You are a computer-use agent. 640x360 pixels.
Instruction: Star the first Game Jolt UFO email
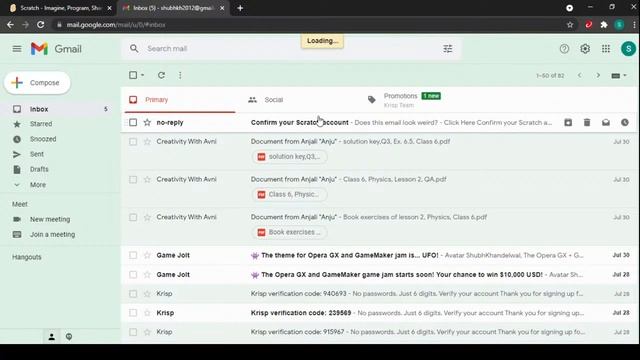pos(147,256)
